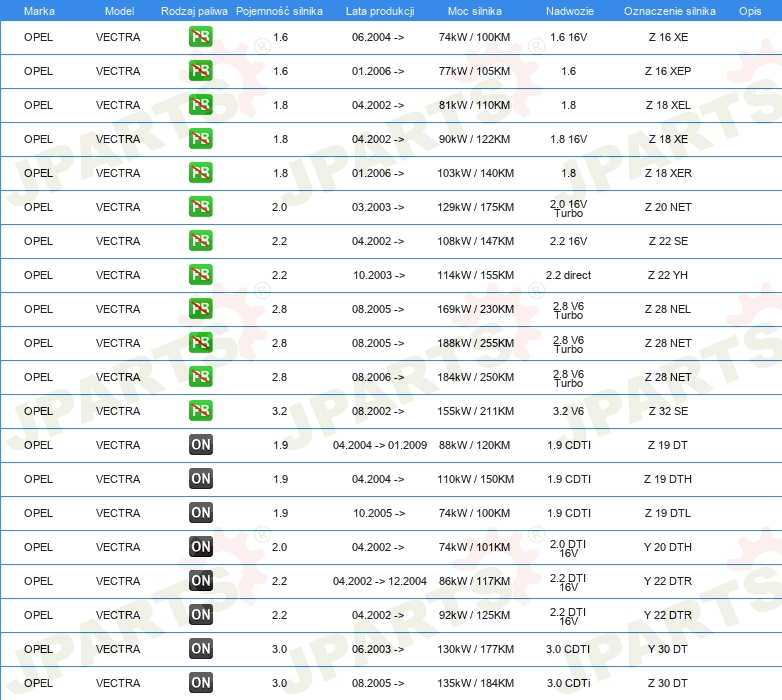Click body type 2.2 direct
Viewport: 782px width, 700px height.
point(569,275)
